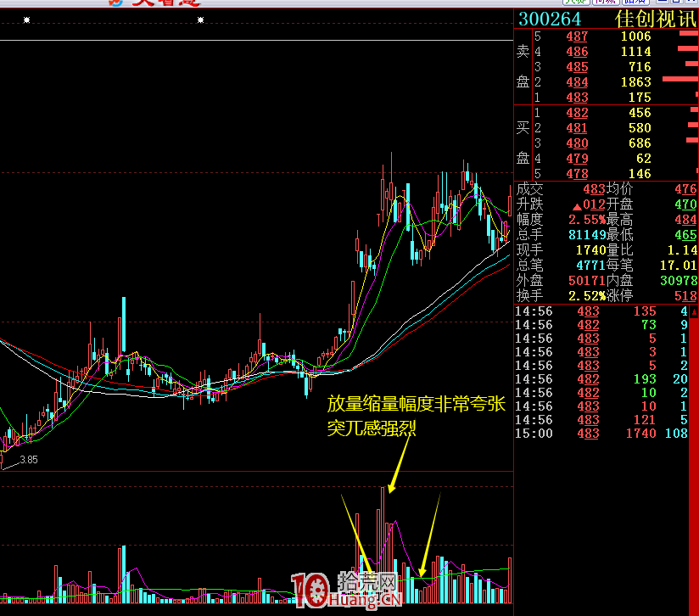Click the 内盘 value 30978

click(679, 280)
